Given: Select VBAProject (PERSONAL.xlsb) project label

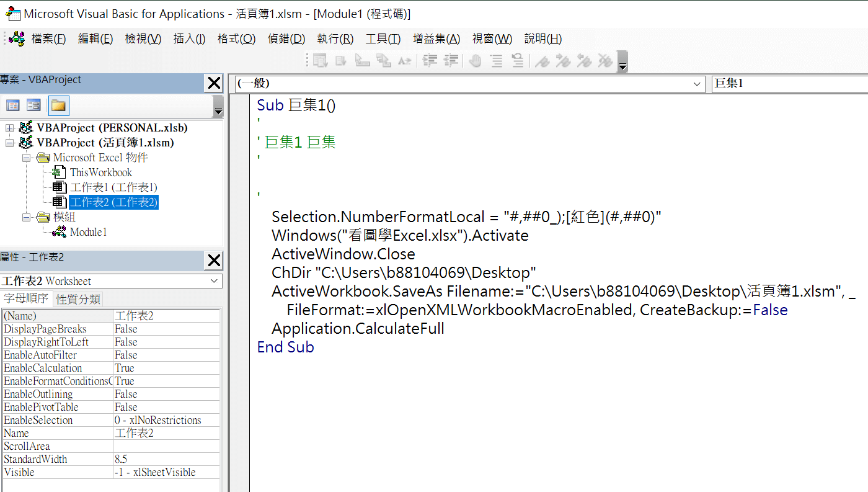Looking at the screenshot, I should coord(112,128).
